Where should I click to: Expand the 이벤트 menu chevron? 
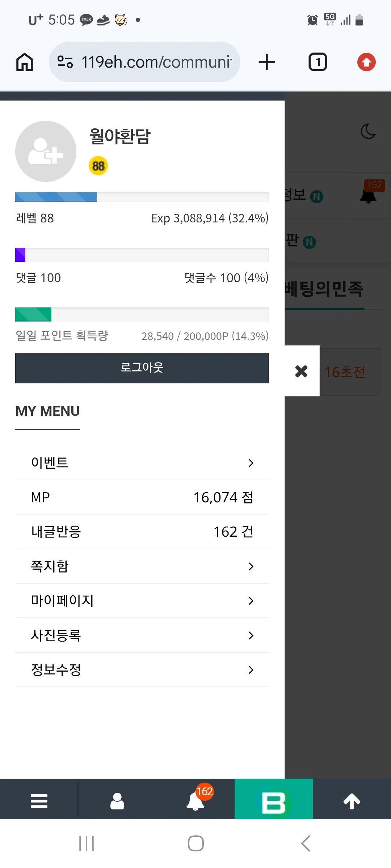point(251,463)
